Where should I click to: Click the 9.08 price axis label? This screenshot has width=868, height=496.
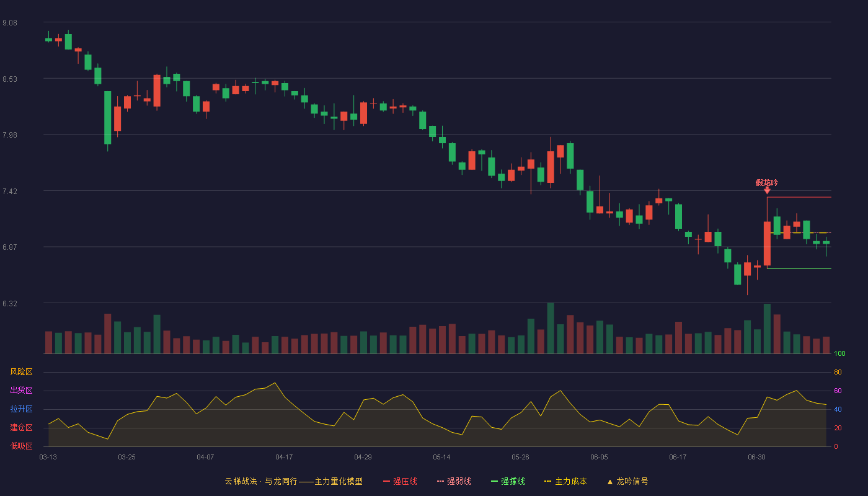10,23
